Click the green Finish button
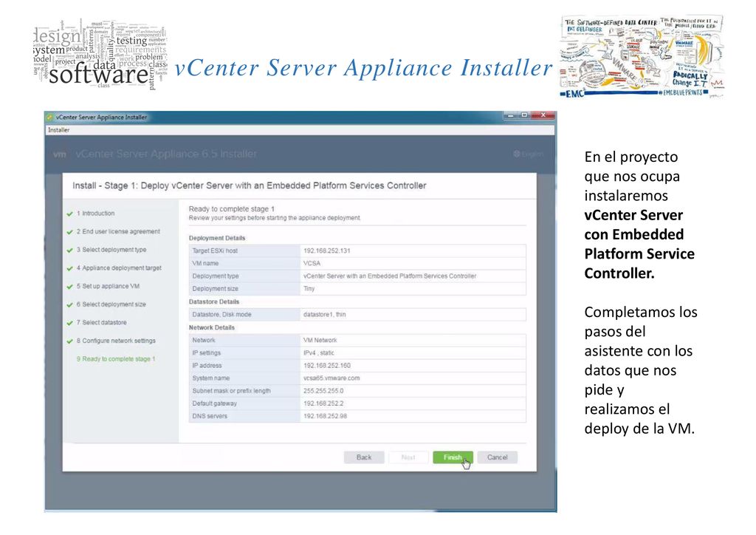 (453, 457)
